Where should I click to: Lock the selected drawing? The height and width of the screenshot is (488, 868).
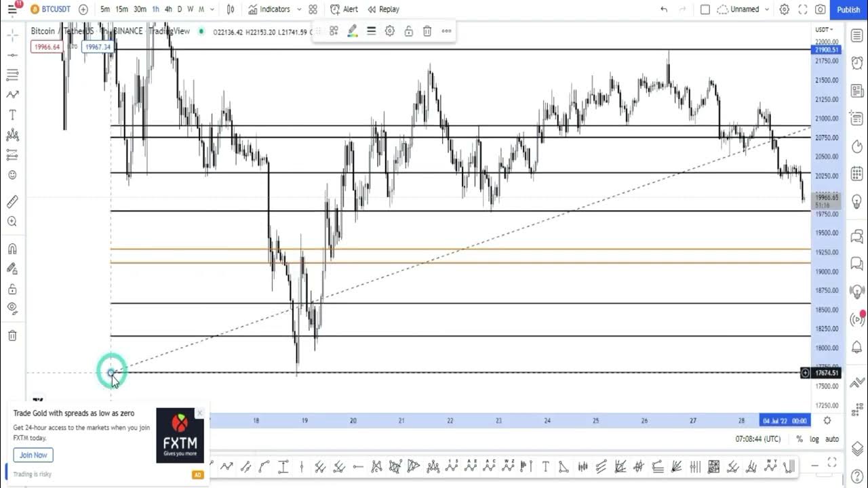click(409, 30)
